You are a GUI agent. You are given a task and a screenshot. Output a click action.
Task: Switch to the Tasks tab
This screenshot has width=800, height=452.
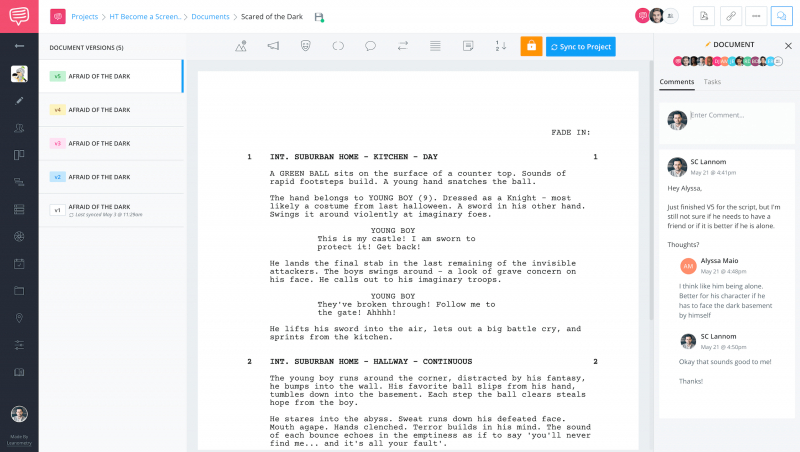coord(712,82)
